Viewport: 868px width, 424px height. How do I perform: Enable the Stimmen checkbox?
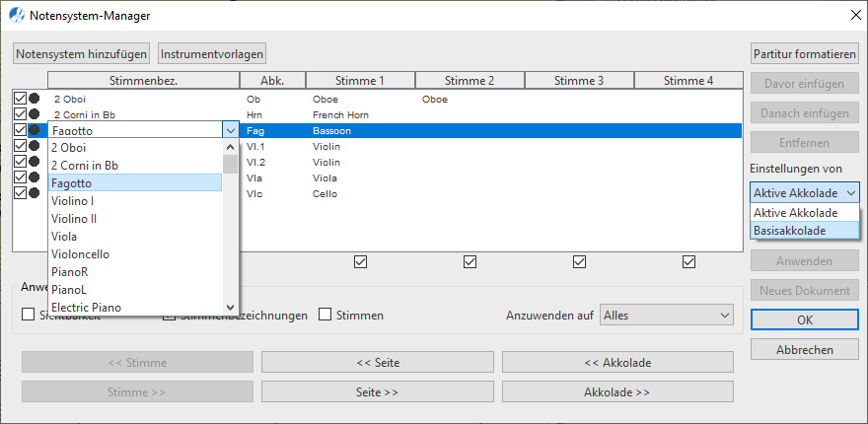[x=325, y=316]
